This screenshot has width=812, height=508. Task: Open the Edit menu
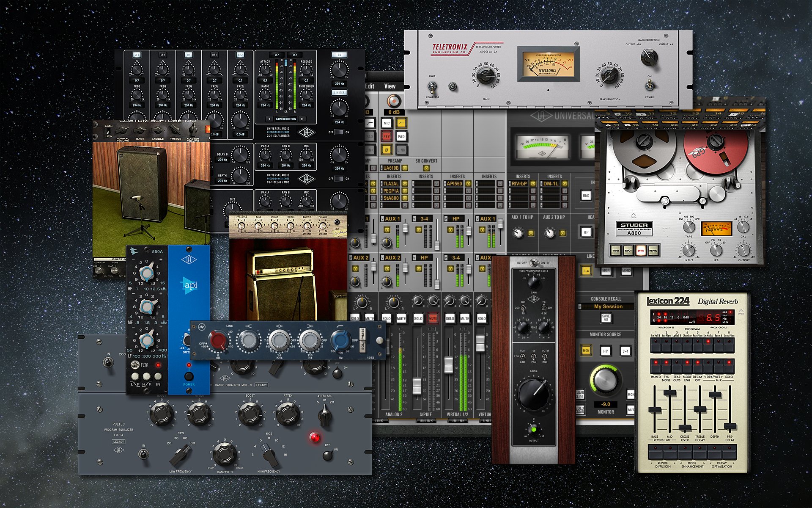pos(370,86)
